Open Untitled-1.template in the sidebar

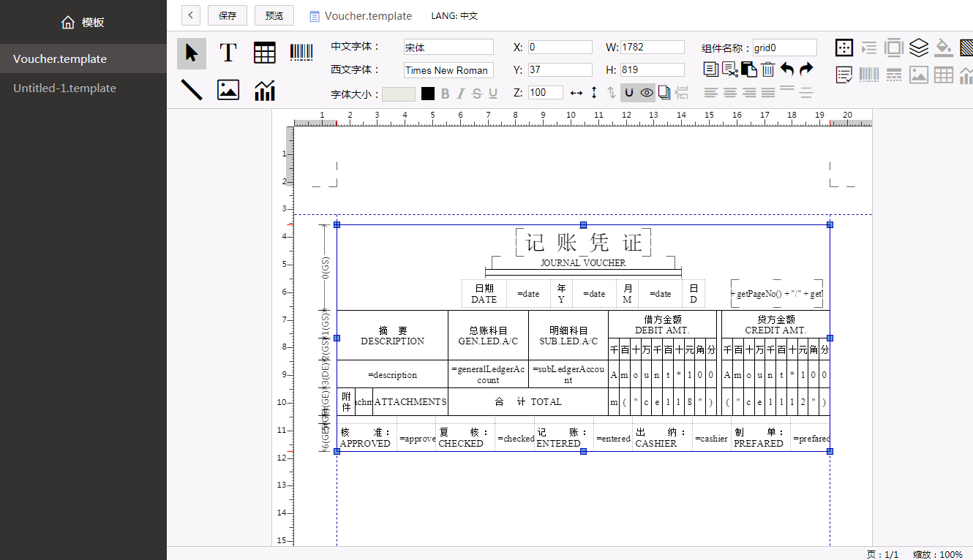click(x=64, y=88)
